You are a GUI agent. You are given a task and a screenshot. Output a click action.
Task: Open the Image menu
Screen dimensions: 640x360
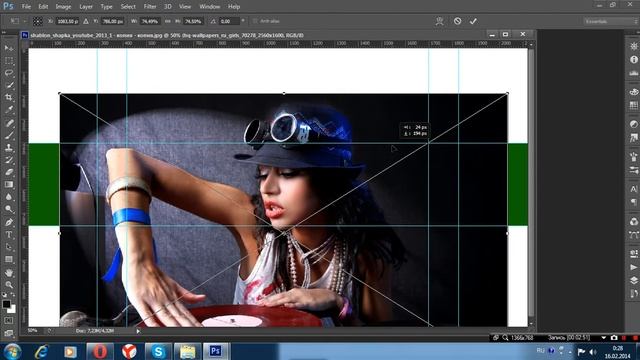63,7
